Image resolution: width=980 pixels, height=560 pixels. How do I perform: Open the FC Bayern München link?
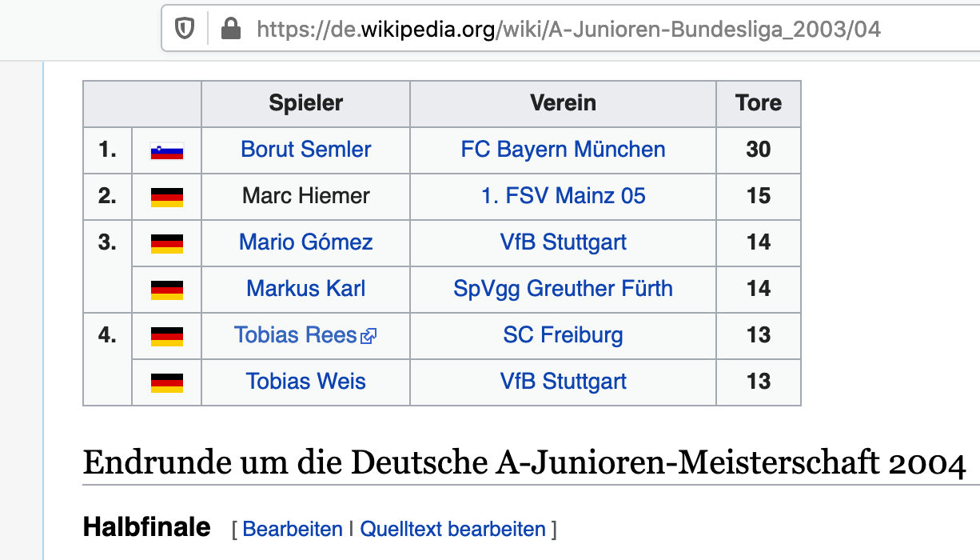coord(564,150)
